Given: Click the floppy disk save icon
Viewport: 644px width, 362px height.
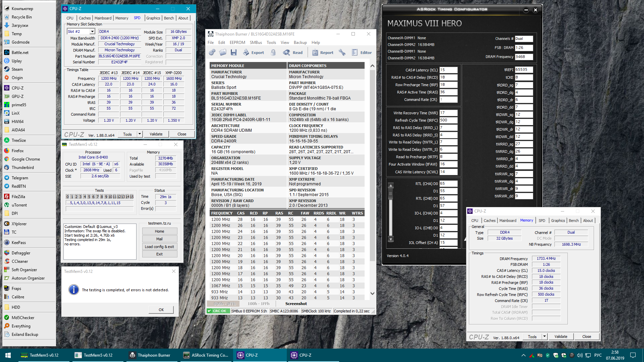Looking at the screenshot, I should 234,52.
